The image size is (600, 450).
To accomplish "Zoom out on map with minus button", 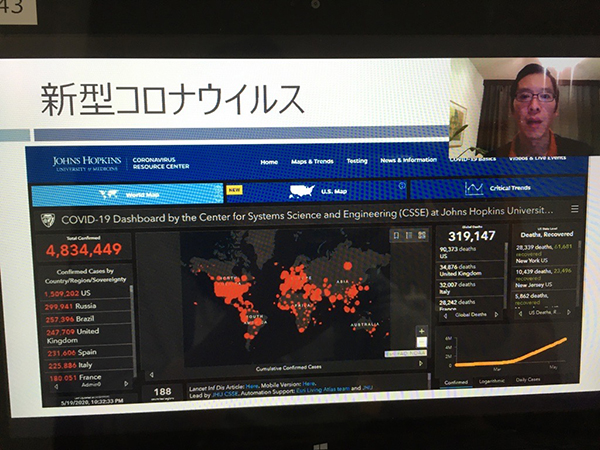I will pyautogui.click(x=421, y=342).
